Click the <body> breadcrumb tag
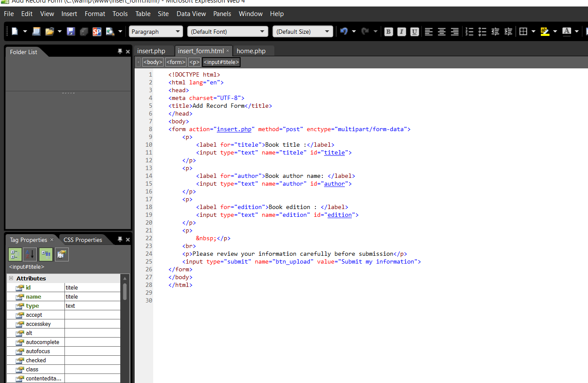Screen dimensions: 588x383 [x=153, y=62]
